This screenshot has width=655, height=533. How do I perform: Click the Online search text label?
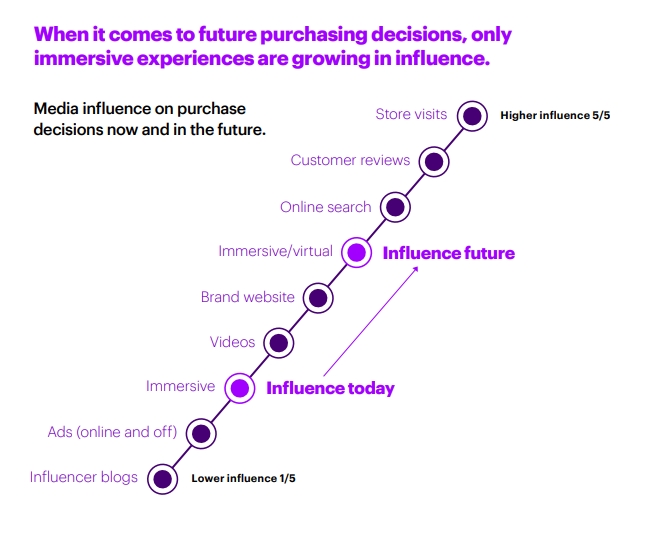(x=325, y=207)
